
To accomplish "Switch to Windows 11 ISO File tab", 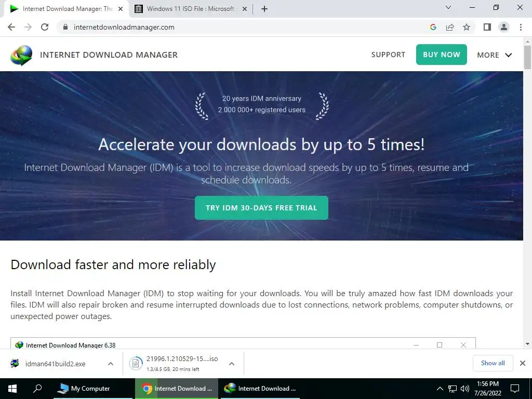I will coord(190,9).
